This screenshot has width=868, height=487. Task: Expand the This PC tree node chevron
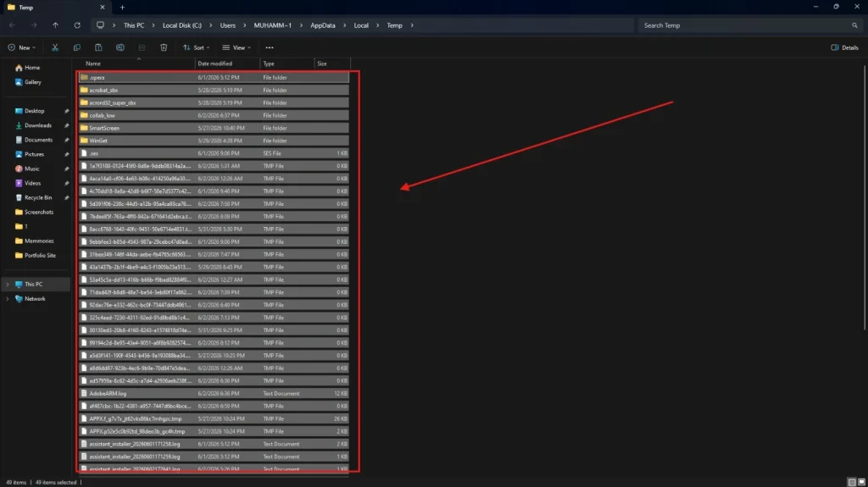7,284
